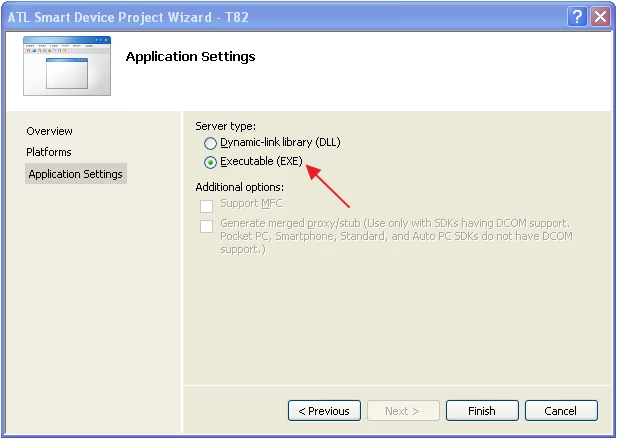Viewport: 617px width, 439px height.
Task: Go back with the Previous button
Action: coord(324,411)
